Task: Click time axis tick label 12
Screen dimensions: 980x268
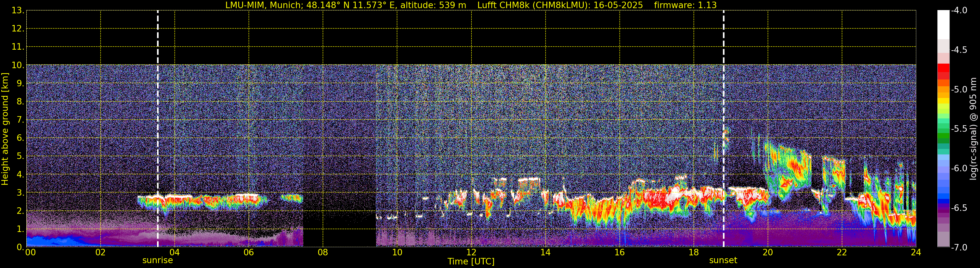Action: point(471,252)
